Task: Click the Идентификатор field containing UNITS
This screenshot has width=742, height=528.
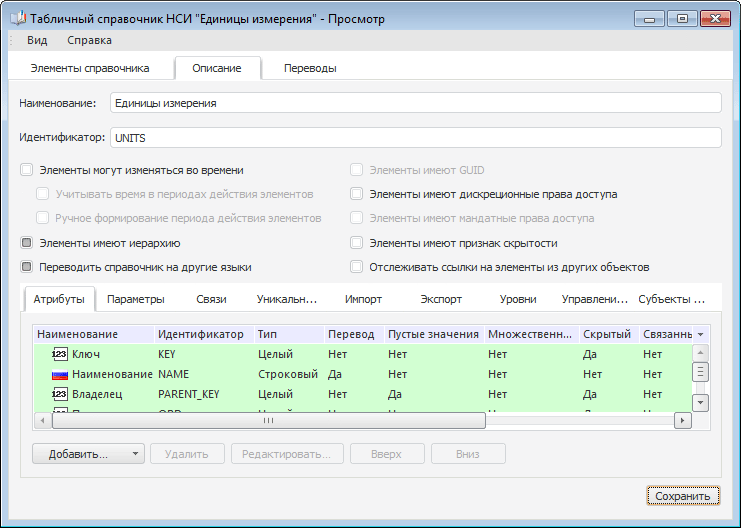Action: point(415,138)
